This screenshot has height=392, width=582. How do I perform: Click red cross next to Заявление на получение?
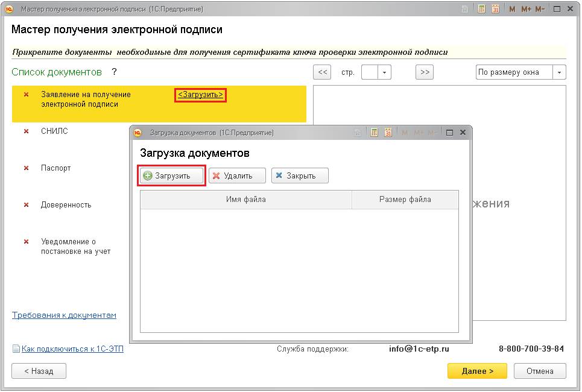27,94
